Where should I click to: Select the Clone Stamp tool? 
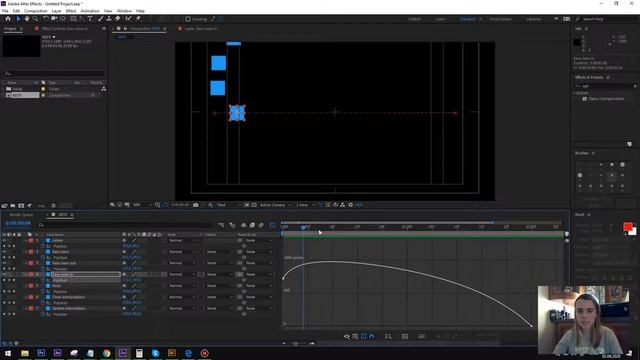[x=109, y=19]
